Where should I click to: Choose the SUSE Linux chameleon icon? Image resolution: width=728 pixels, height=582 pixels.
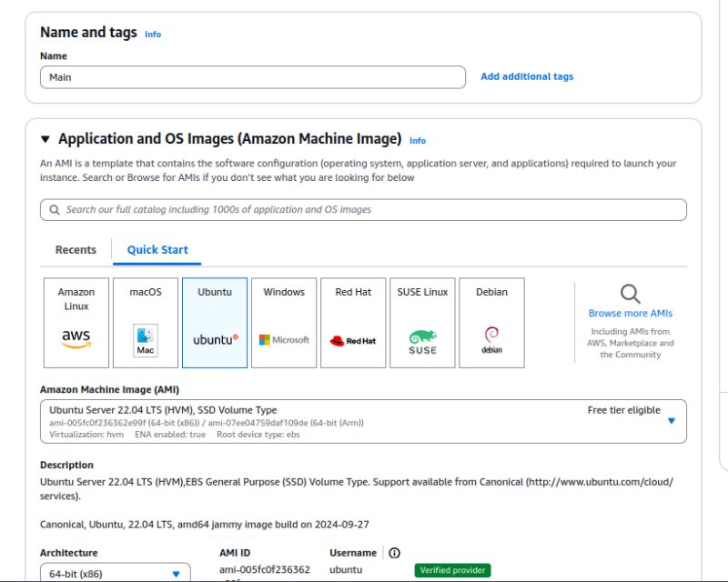(x=422, y=337)
